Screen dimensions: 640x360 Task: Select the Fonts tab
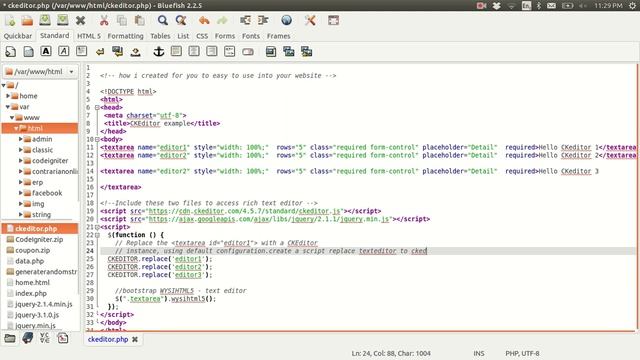click(x=251, y=36)
